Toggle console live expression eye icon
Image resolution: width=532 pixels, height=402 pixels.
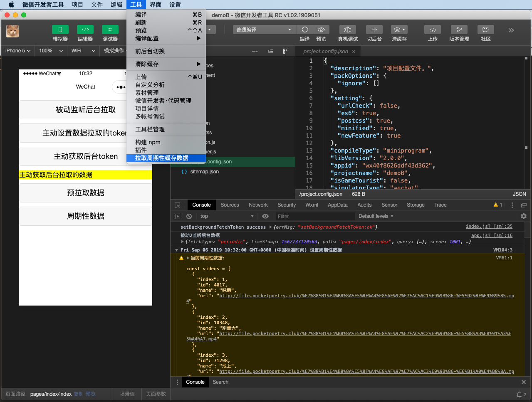pos(265,216)
